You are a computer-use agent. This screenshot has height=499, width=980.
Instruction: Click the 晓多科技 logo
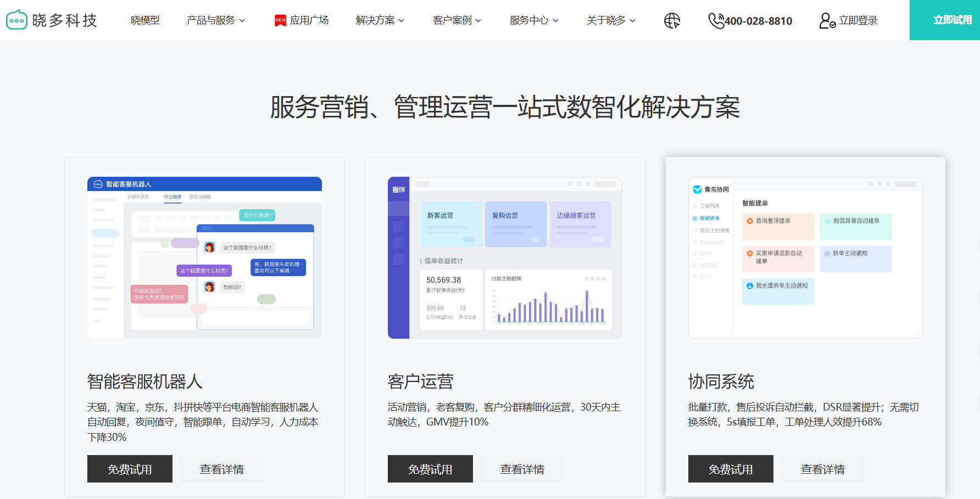tap(52, 20)
